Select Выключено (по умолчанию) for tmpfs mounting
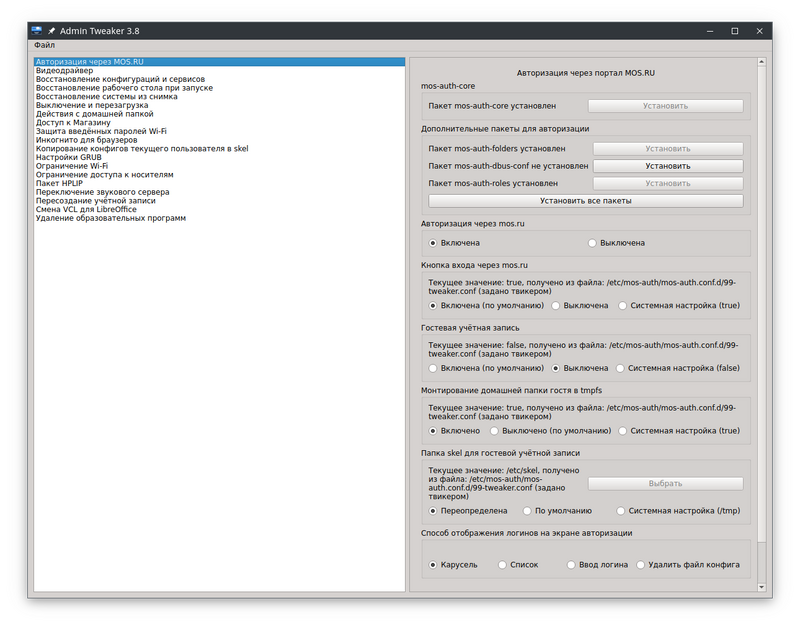Viewport: 800px width, 630px height. [x=541, y=431]
